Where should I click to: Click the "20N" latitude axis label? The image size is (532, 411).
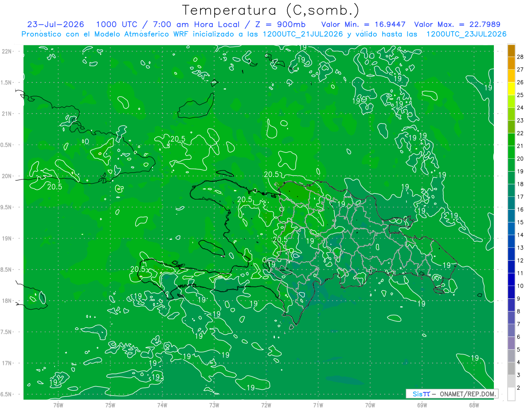pos(7,176)
